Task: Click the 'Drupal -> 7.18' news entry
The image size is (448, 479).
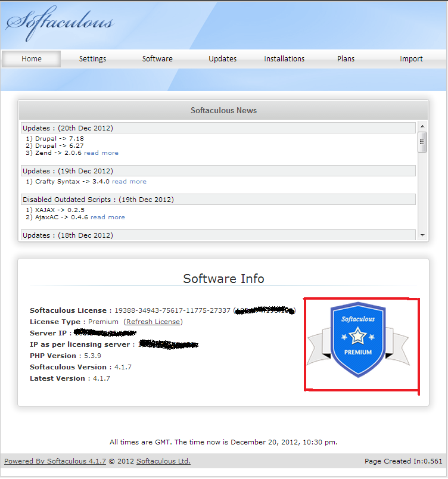Action: coord(55,139)
